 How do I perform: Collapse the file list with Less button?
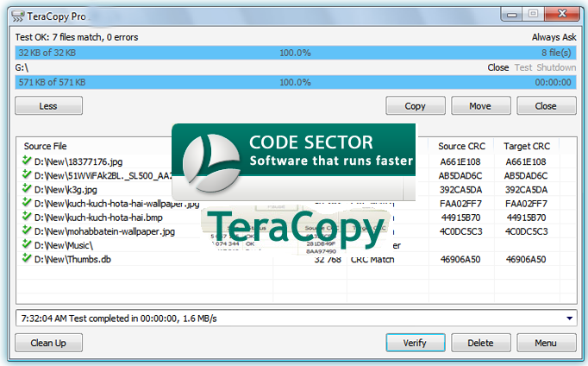coord(49,106)
